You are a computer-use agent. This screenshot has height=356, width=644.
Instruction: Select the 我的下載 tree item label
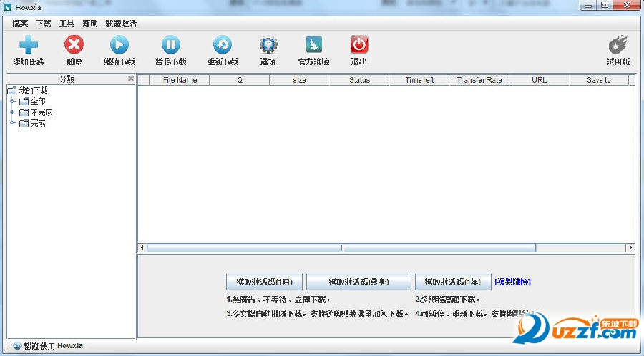[33, 90]
